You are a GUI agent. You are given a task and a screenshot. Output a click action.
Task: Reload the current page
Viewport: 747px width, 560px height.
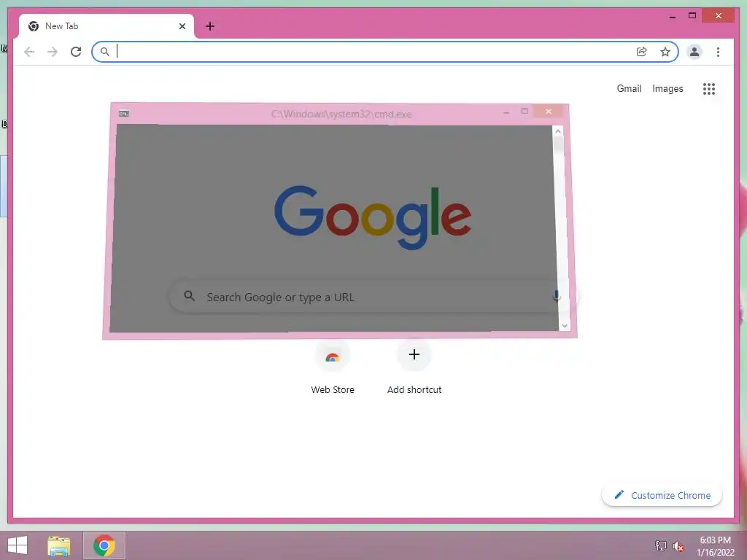(76, 52)
